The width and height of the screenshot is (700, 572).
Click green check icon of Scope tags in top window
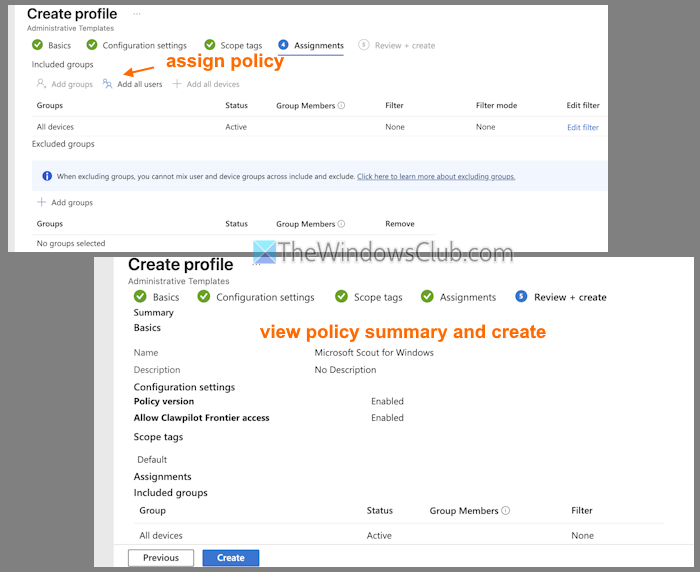pos(209,45)
